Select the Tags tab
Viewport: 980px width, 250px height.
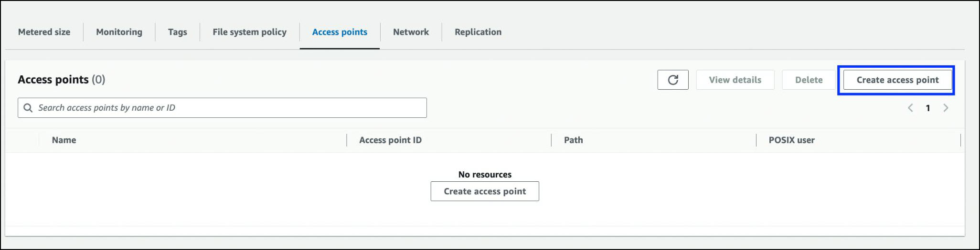click(x=177, y=32)
